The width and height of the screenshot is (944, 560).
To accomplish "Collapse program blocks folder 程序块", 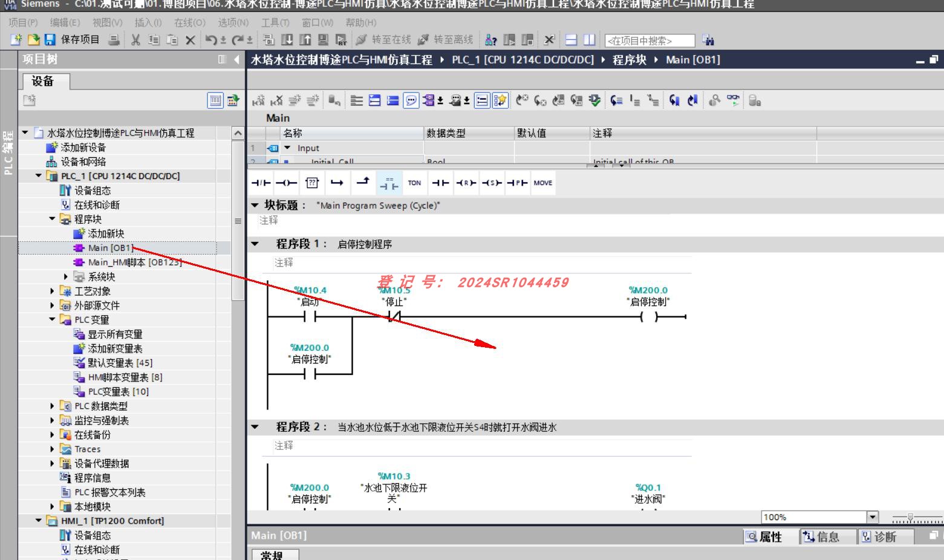I will [x=52, y=219].
